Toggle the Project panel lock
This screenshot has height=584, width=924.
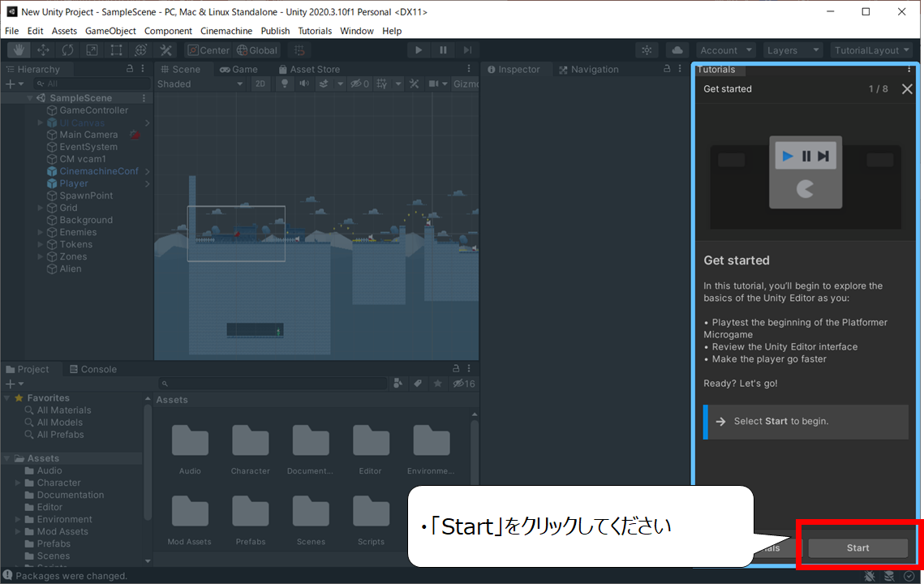pos(456,368)
